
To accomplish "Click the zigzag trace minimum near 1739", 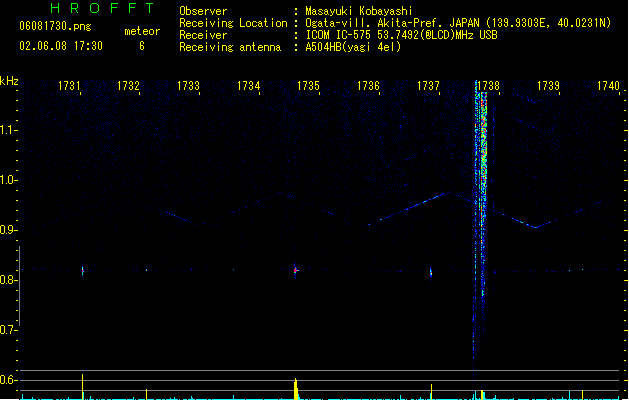I will click(535, 227).
